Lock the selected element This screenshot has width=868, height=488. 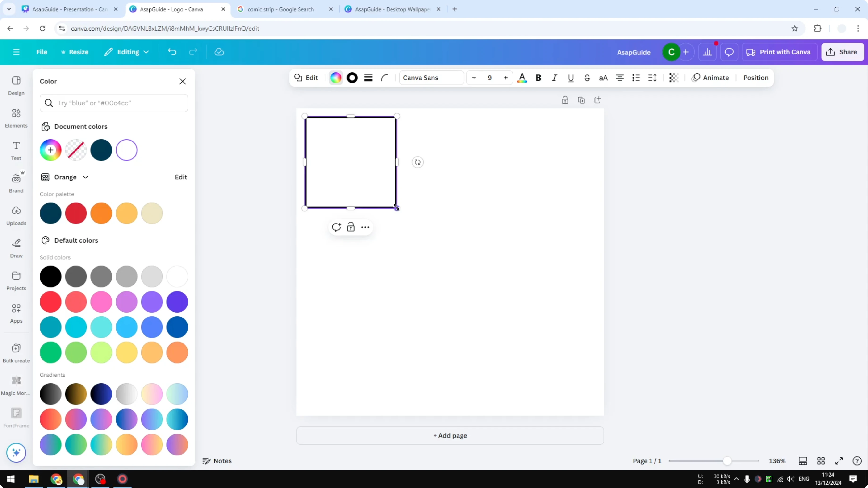point(351,227)
